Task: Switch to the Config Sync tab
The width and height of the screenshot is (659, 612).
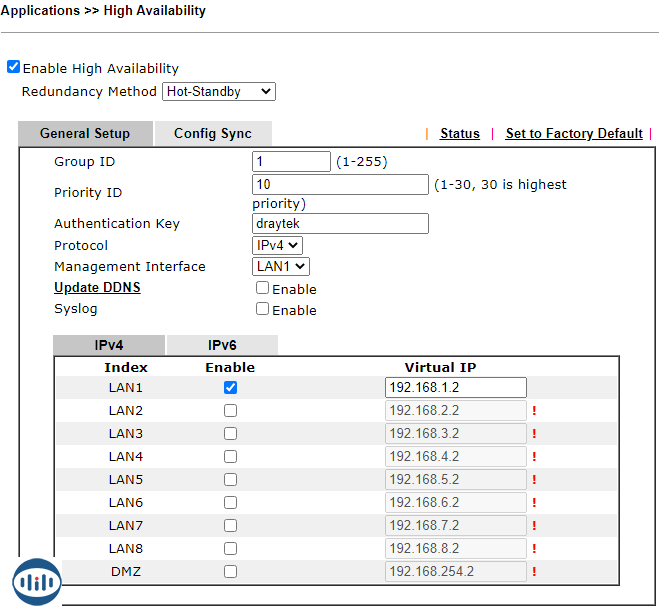Action: coord(213,134)
